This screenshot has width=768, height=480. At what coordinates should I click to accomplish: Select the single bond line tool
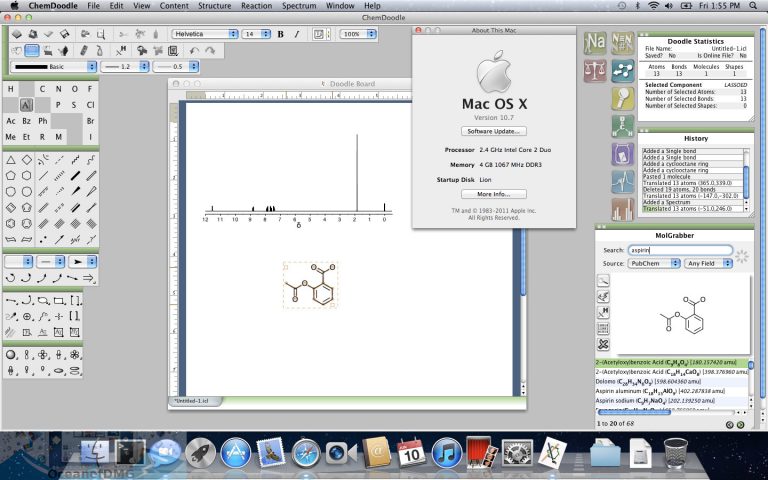[x=43, y=175]
